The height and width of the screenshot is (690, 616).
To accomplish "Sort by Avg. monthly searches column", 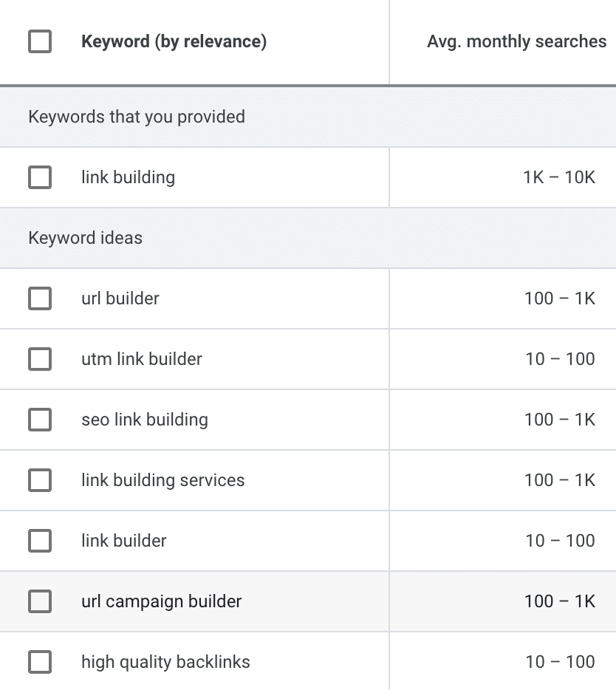I will pyautogui.click(x=516, y=41).
